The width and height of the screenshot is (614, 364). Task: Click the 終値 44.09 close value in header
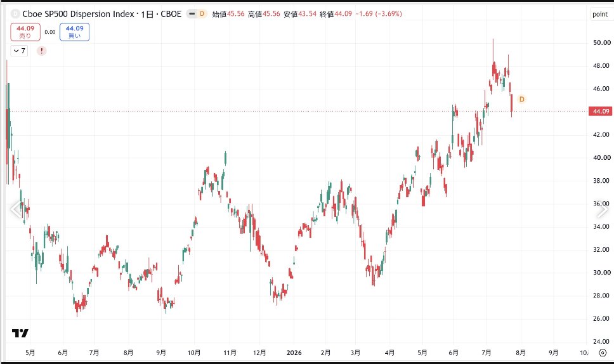click(336, 14)
